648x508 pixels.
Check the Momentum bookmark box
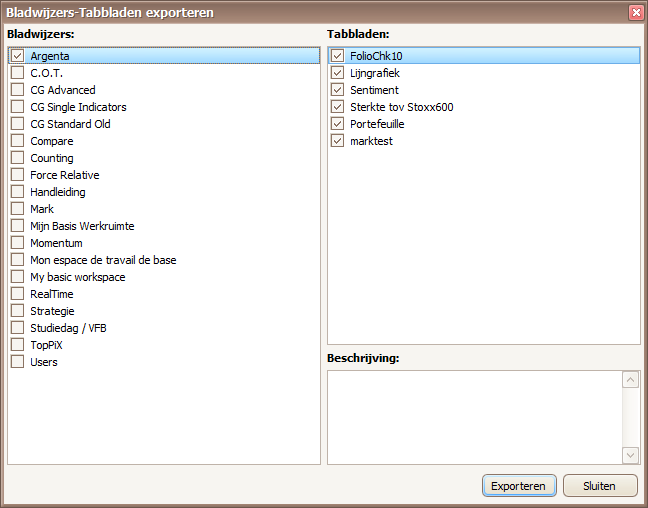17,243
